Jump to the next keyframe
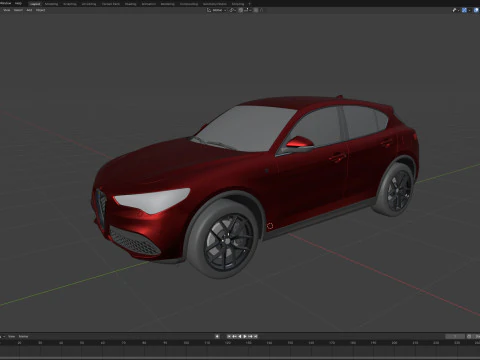 [250, 336]
